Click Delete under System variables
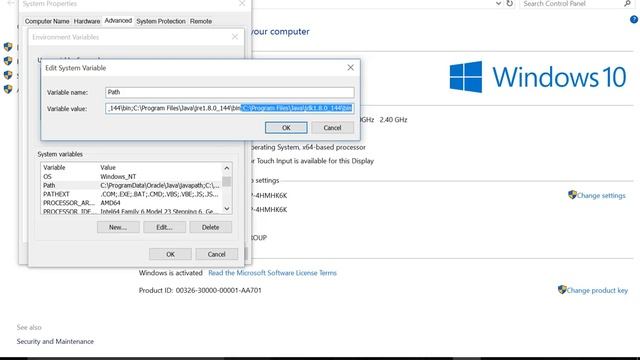 [211, 227]
